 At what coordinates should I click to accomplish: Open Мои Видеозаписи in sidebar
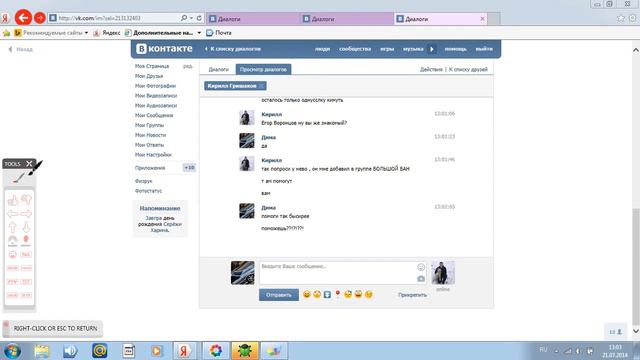pos(156,96)
